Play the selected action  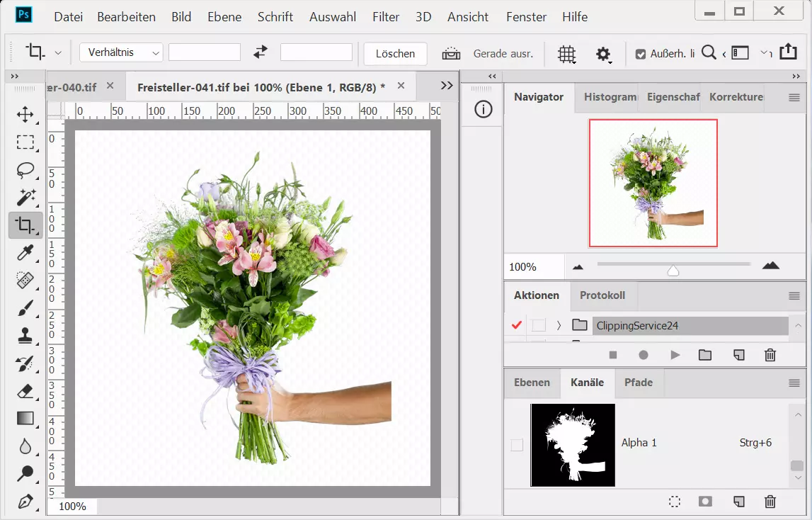[x=675, y=355]
